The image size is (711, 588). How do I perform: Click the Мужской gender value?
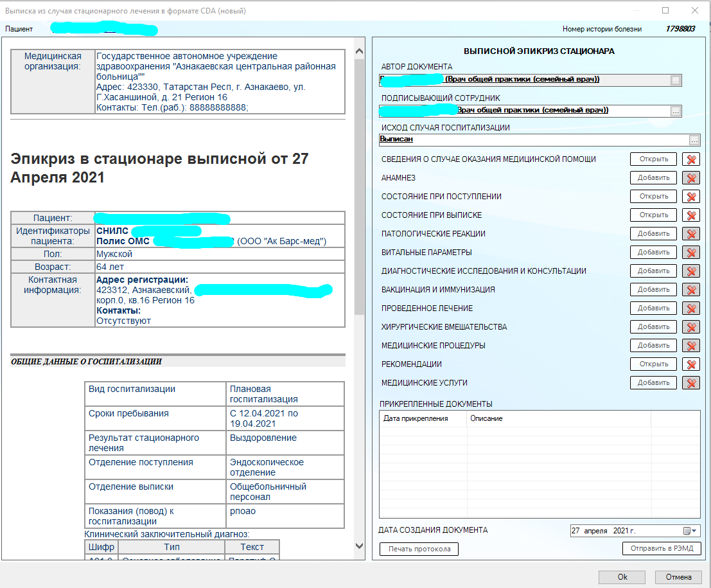pos(114,254)
